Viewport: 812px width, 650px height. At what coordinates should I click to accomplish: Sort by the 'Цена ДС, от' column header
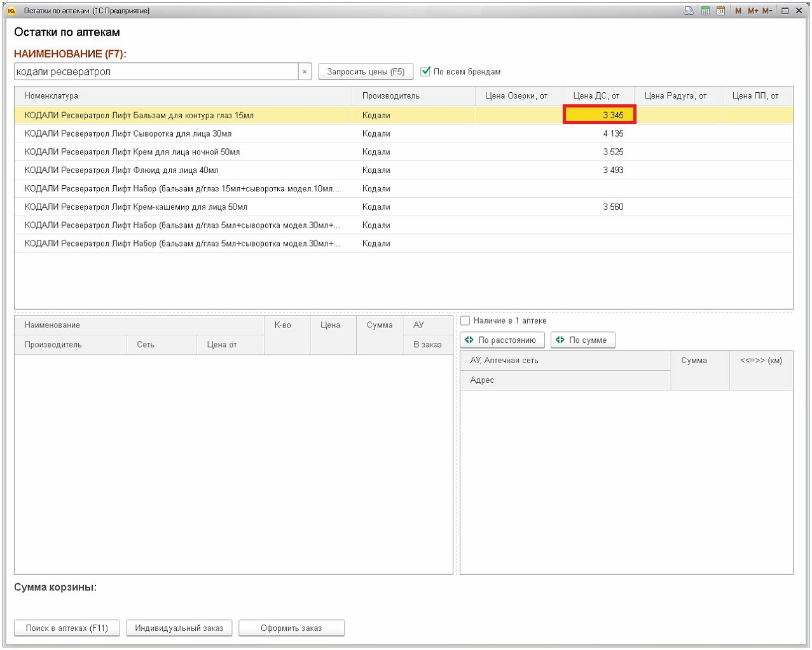point(596,96)
